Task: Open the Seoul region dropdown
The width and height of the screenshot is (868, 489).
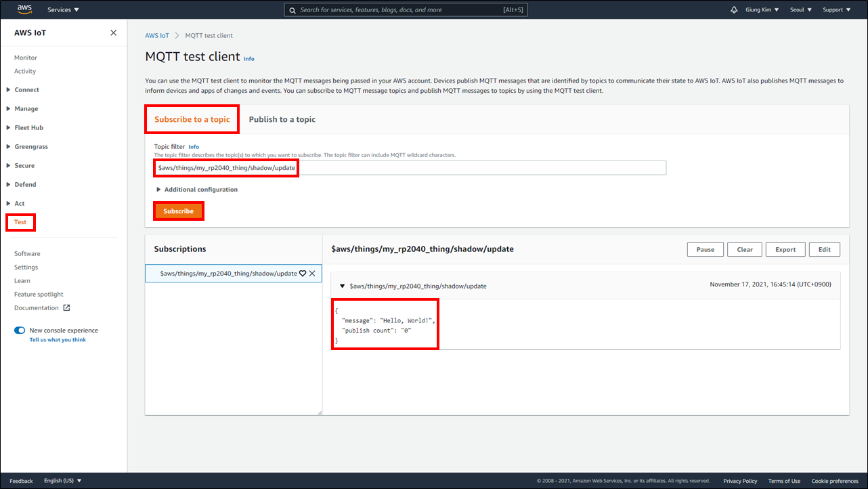Action: click(x=801, y=9)
